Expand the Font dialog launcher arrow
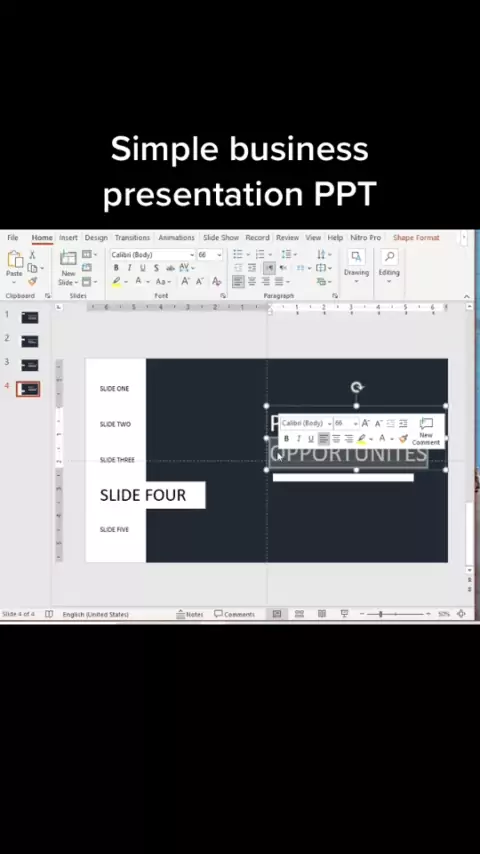Screen dimensions: 480x854 pyautogui.click(x=223, y=296)
